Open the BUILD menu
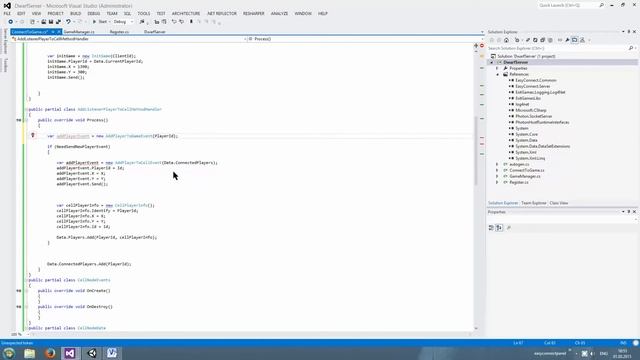640x360 pixels. click(x=76, y=13)
